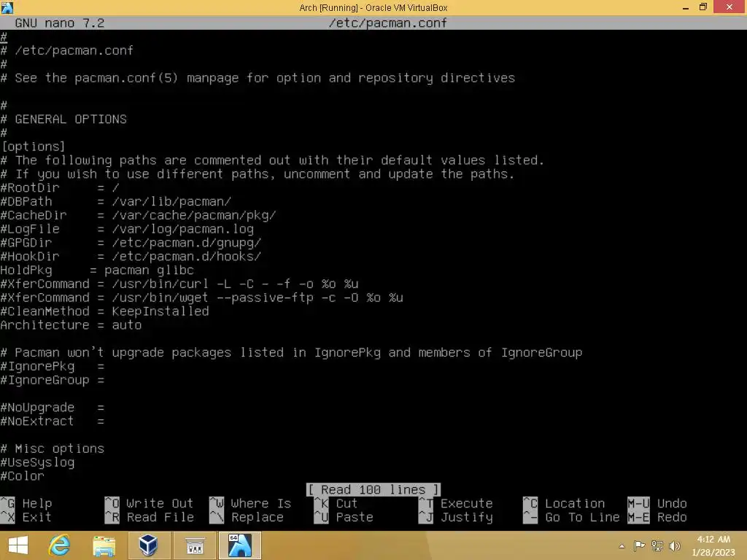This screenshot has width=747, height=560.
Task: Click the '#RootDir = /' line
Action: click(x=60, y=187)
